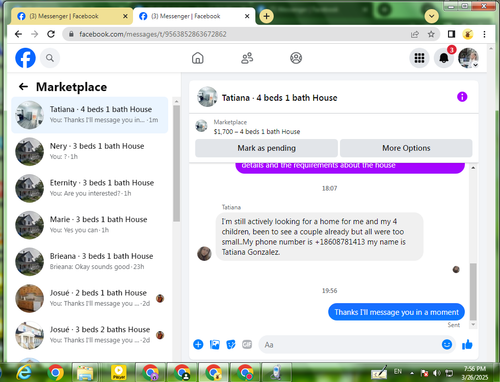This screenshot has height=382, width=500.
Task: Click the volume icon in system tray
Action: (x=437, y=373)
